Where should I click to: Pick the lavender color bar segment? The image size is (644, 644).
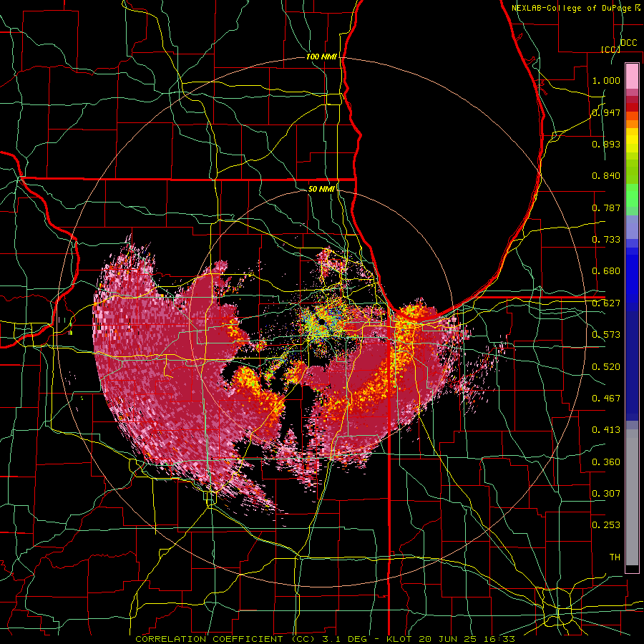[632, 228]
